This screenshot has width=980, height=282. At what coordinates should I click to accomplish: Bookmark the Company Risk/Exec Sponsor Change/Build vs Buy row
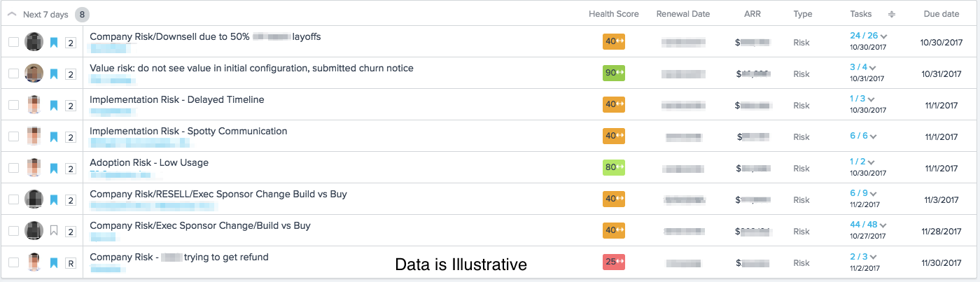[54, 231]
